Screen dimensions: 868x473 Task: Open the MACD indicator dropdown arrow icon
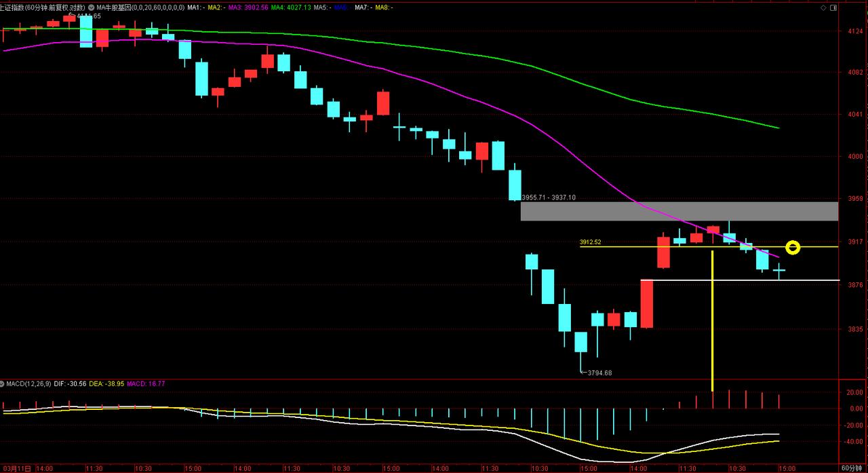coord(3,384)
